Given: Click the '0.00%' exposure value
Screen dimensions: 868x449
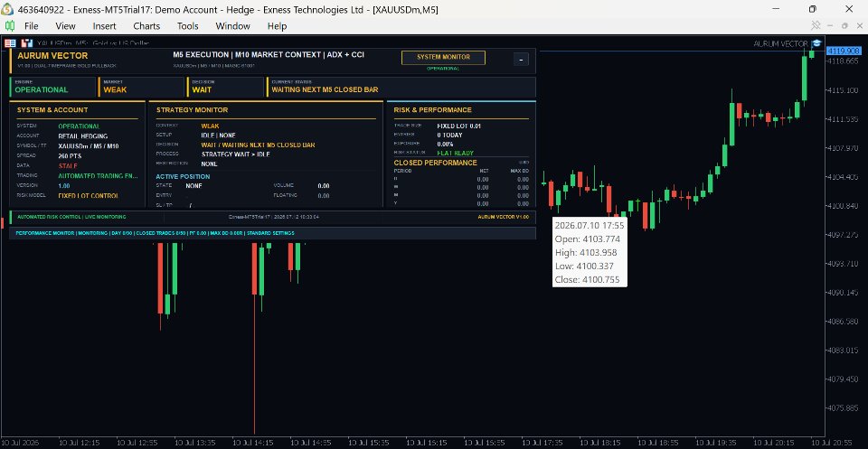Looking at the screenshot, I should (x=445, y=144).
